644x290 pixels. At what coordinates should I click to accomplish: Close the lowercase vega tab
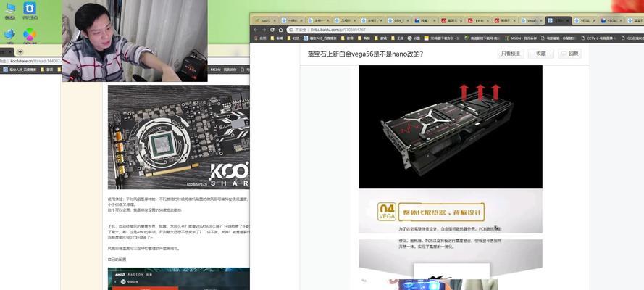tap(541, 20)
